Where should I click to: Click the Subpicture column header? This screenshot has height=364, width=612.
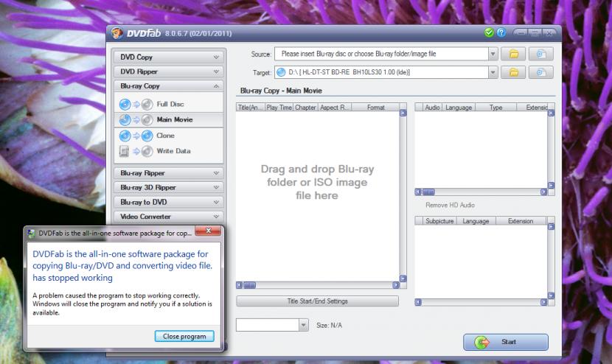(x=439, y=221)
